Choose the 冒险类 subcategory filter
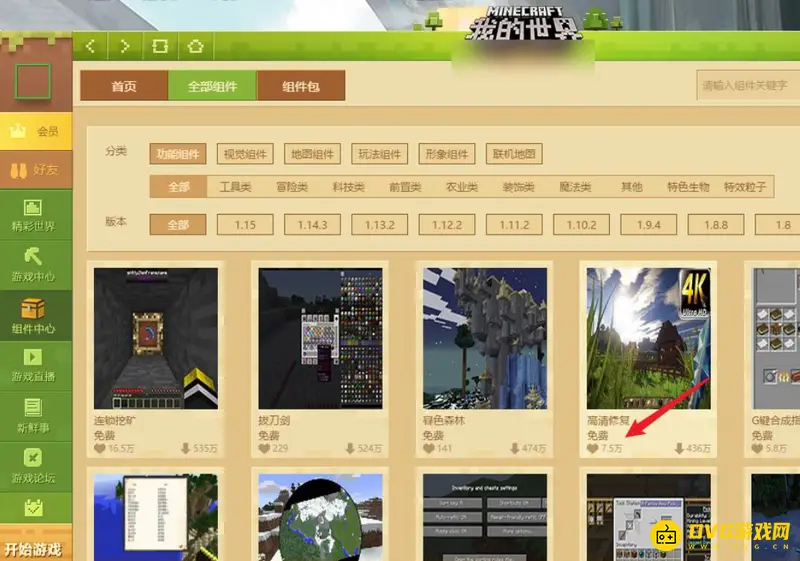Image resolution: width=800 pixels, height=561 pixels. click(292, 187)
